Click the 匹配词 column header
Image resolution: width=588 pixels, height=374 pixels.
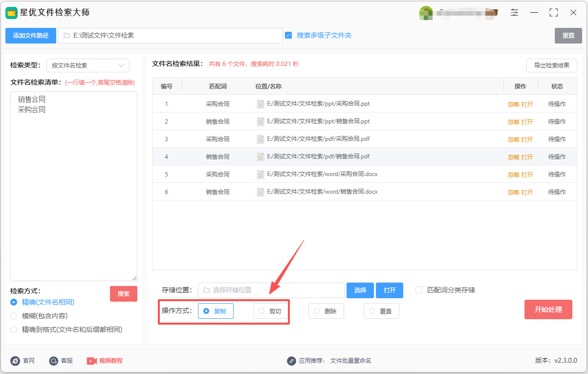pyautogui.click(x=218, y=87)
